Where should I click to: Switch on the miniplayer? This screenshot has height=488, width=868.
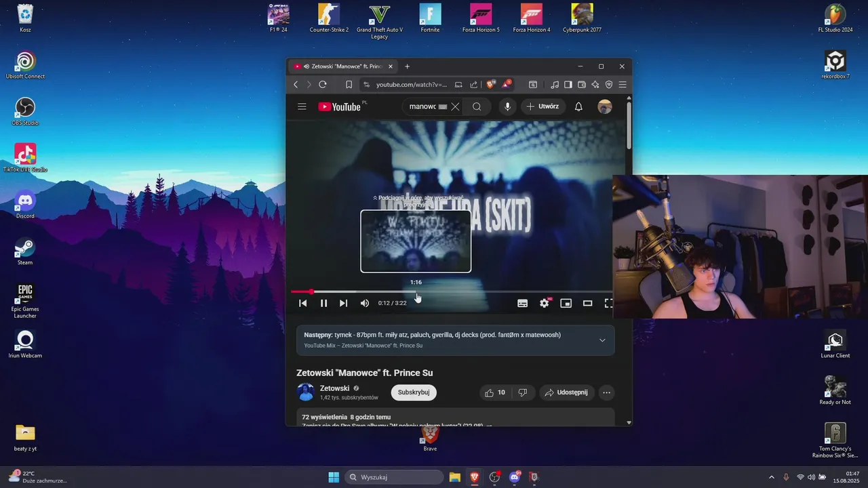[x=566, y=303]
